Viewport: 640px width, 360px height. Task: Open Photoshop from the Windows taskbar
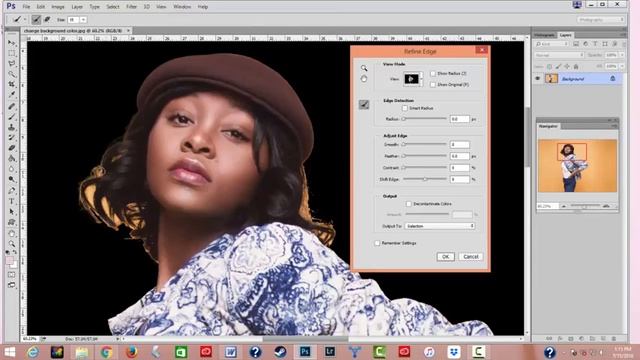pyautogui.click(x=305, y=351)
